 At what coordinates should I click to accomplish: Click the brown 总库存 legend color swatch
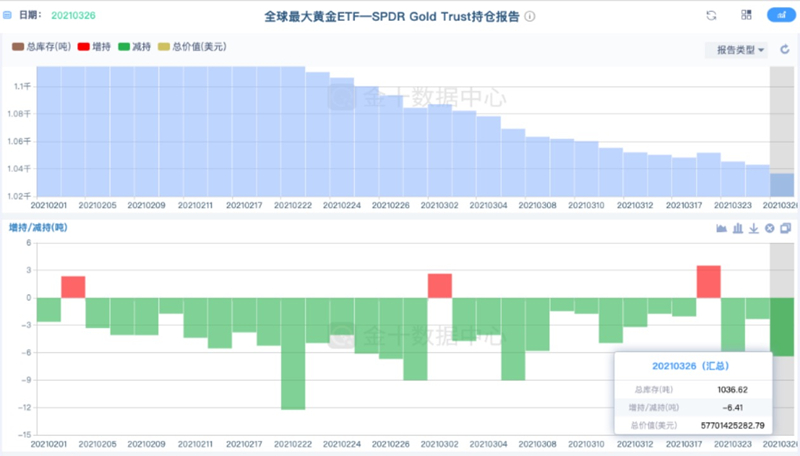[18, 47]
